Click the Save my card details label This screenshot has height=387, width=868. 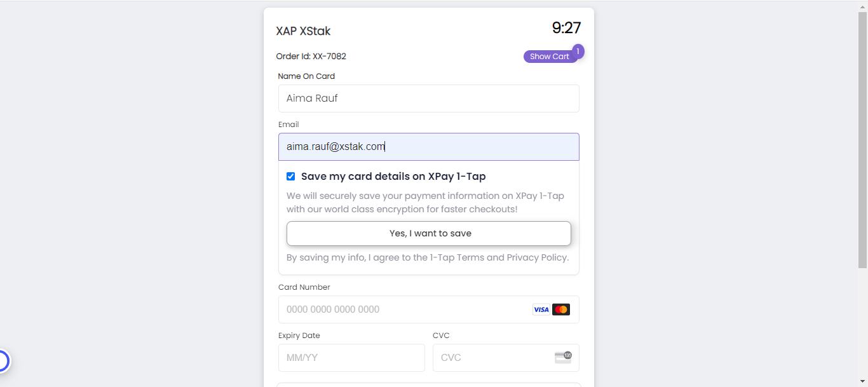[393, 177]
